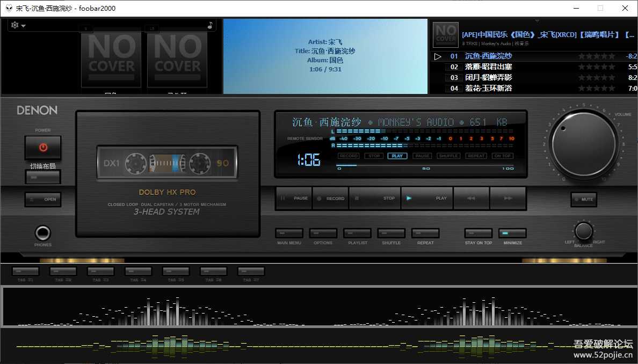This screenshot has height=364, width=638.
Task: Switch to Tab #1
Action: coord(26,271)
